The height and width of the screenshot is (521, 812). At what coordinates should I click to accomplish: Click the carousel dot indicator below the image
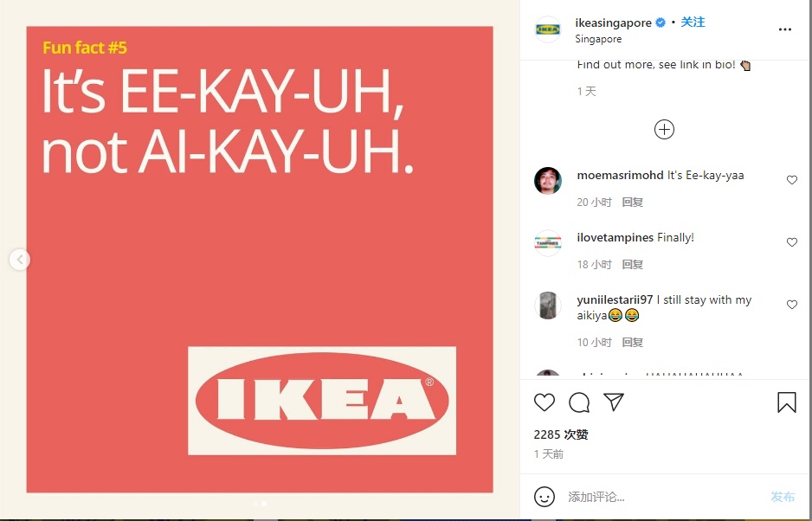pyautogui.click(x=260, y=502)
